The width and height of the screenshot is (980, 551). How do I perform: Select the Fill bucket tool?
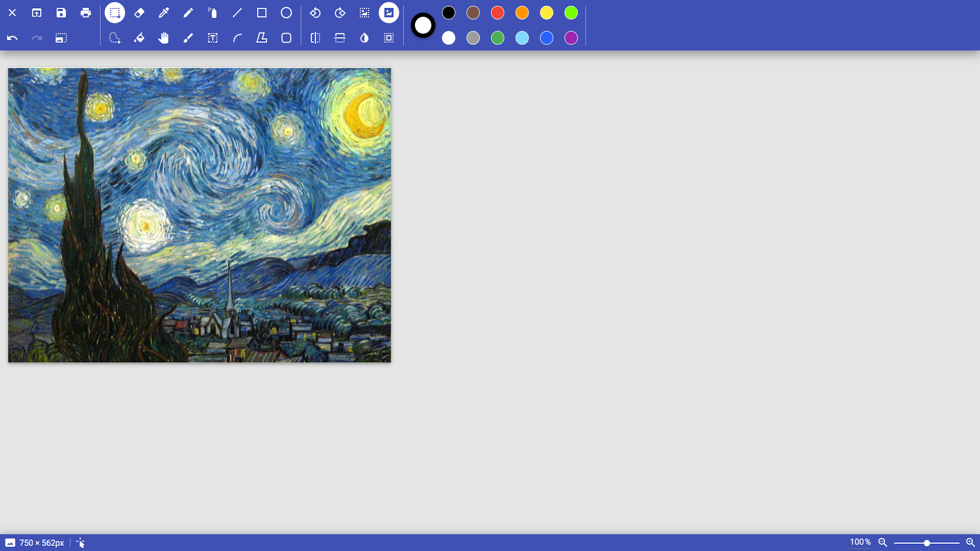139,38
